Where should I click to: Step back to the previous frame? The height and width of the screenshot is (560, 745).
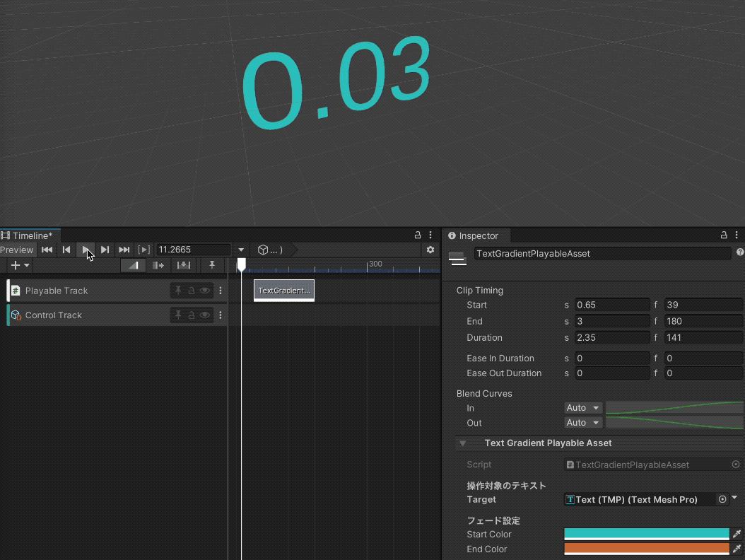pyautogui.click(x=66, y=250)
